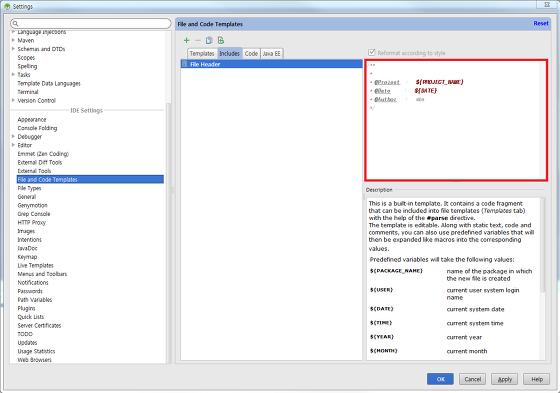Screen dimensions: 560x393
Task: Open JavaDoc settings
Action: pos(28,248)
